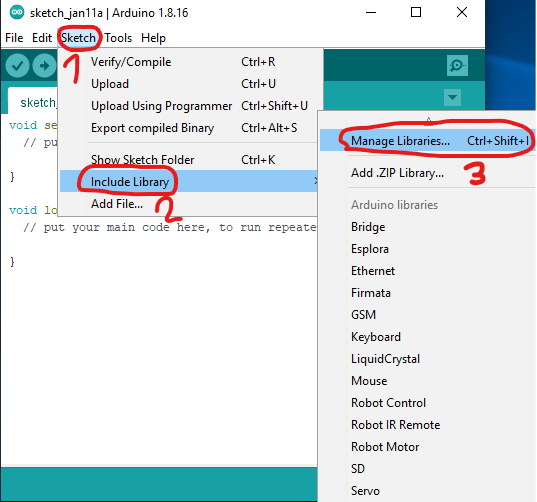This screenshot has height=502, width=537.
Task: Close the Arduino window
Action: (462, 13)
